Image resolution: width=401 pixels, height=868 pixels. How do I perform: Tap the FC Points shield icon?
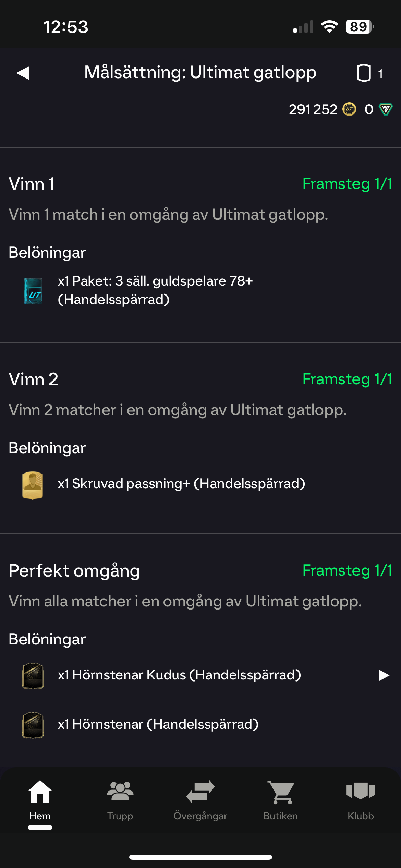click(386, 109)
